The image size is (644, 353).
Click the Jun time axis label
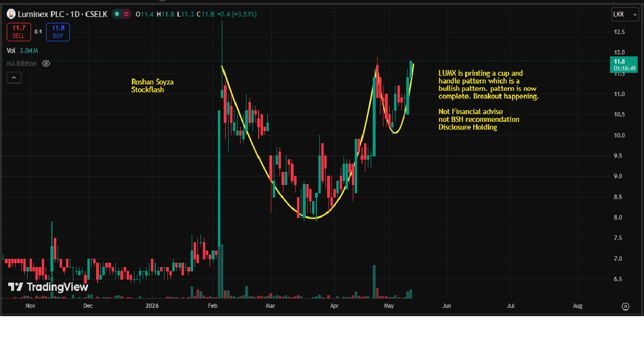tap(447, 306)
